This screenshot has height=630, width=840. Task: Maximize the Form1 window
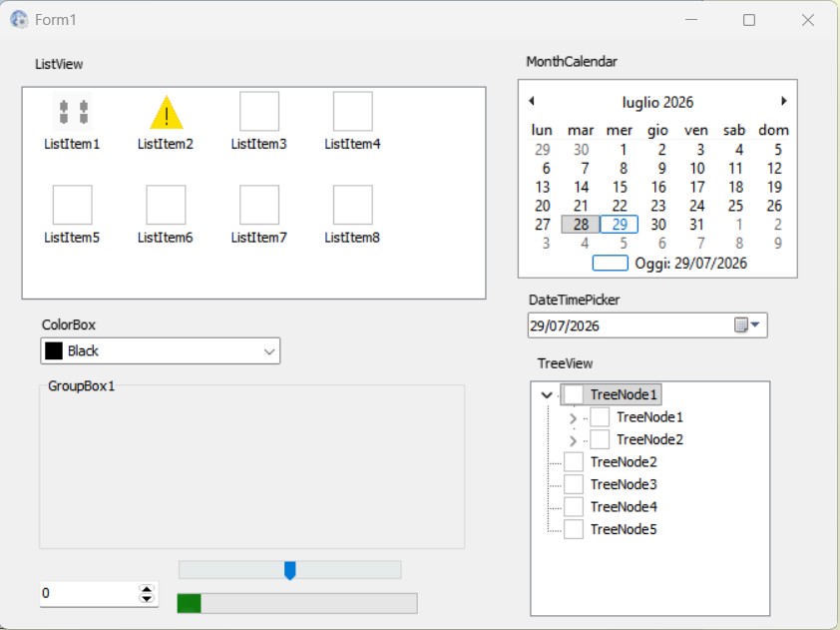pos(749,20)
